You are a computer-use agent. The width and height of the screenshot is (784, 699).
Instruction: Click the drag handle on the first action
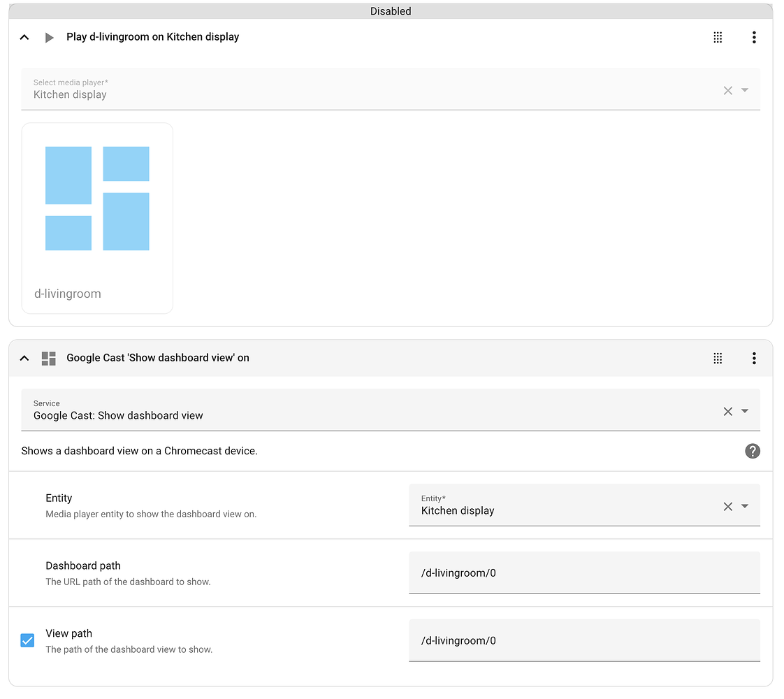tap(718, 37)
